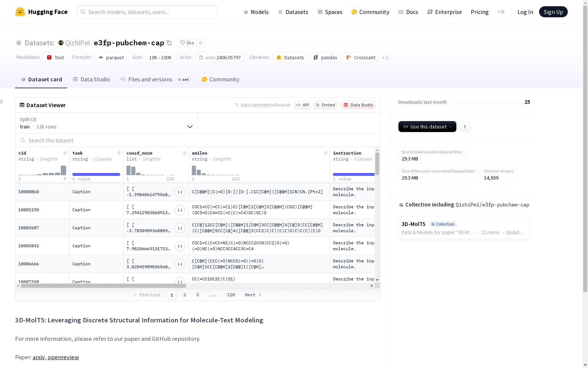
Task: Click the Text modality tag
Action: click(55, 57)
